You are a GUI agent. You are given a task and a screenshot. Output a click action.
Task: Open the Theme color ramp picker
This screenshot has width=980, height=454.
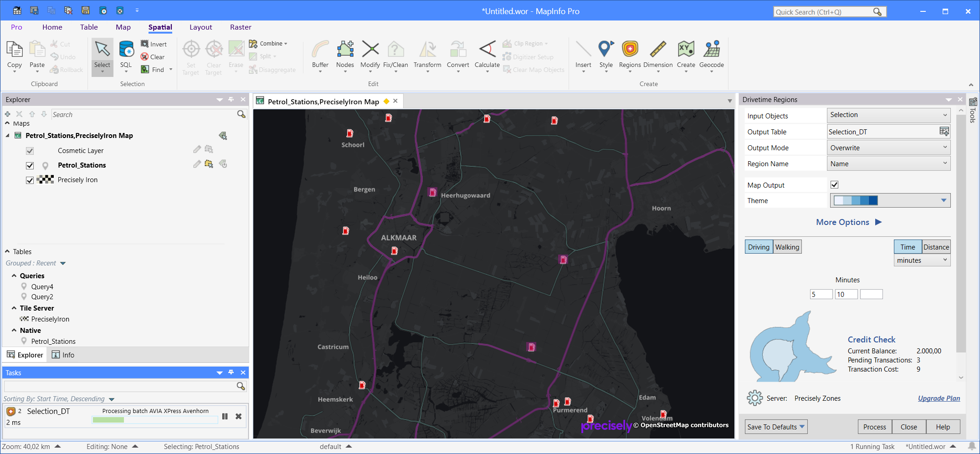pyautogui.click(x=890, y=200)
